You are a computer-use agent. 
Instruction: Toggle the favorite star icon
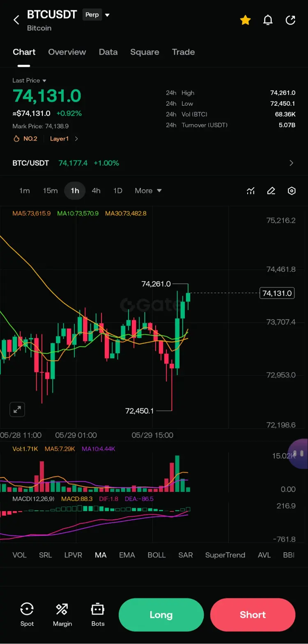[x=245, y=20]
